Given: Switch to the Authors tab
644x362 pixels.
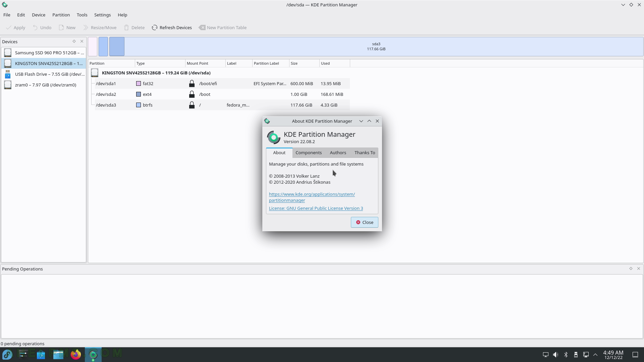Looking at the screenshot, I should point(338,153).
